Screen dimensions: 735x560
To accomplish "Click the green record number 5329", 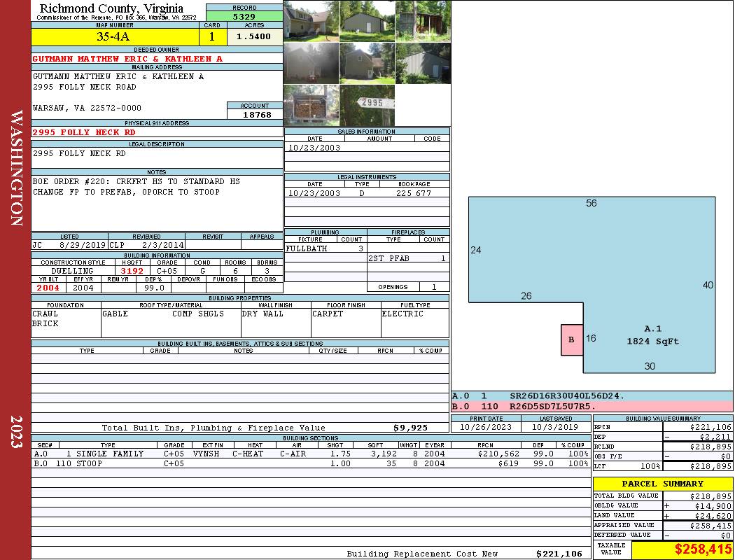I will pyautogui.click(x=244, y=16).
